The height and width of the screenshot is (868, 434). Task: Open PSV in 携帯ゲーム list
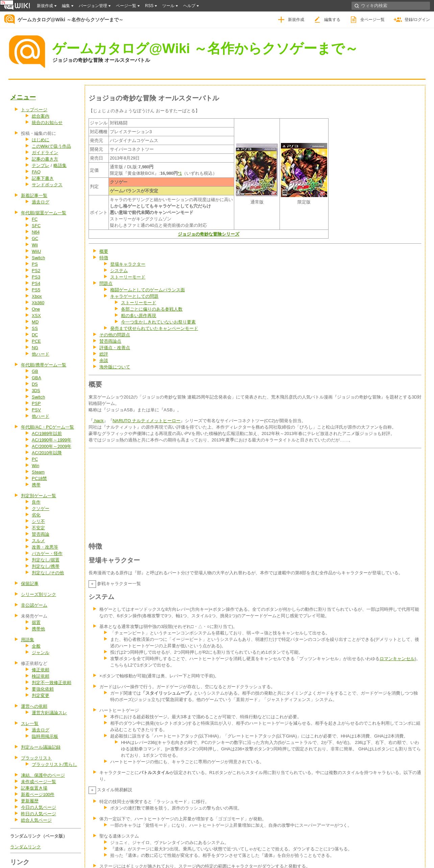(x=36, y=410)
